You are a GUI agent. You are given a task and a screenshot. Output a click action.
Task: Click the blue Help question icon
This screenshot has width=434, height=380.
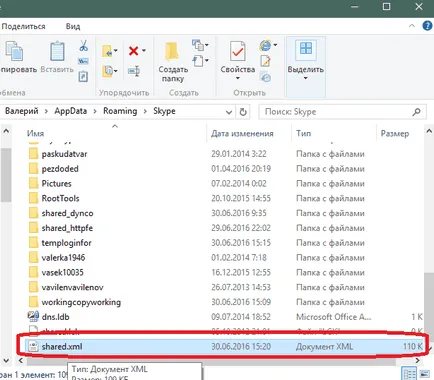[x=427, y=26]
